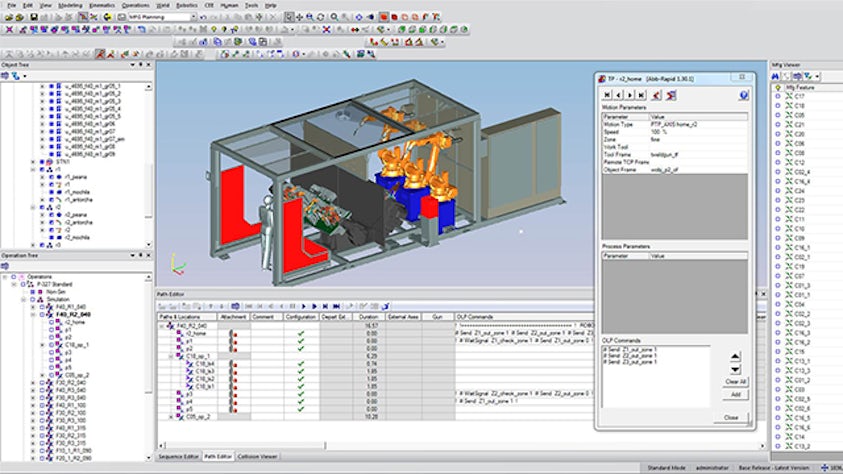
Task: Click the Undo arrow beside MFG Planning box
Action: [203, 17]
